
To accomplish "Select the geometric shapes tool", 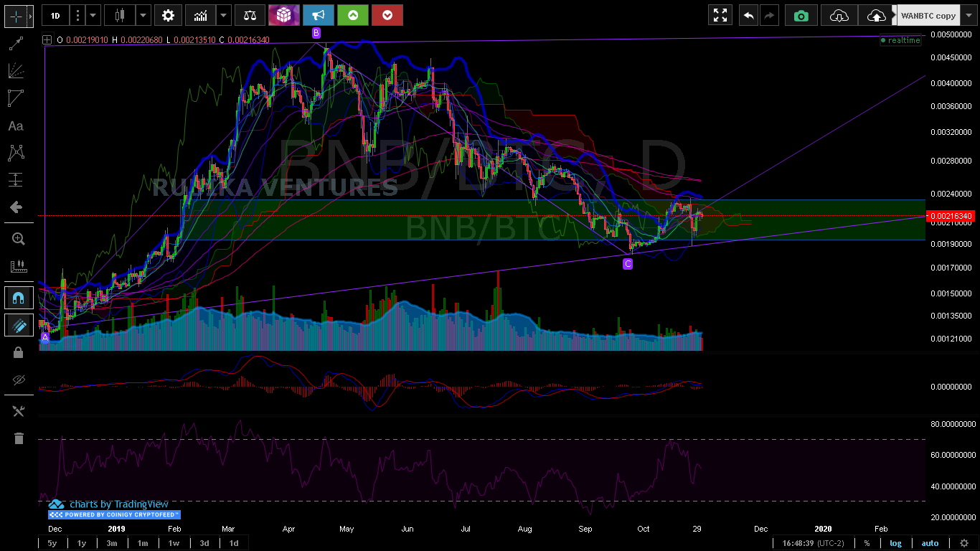I will click(x=15, y=98).
